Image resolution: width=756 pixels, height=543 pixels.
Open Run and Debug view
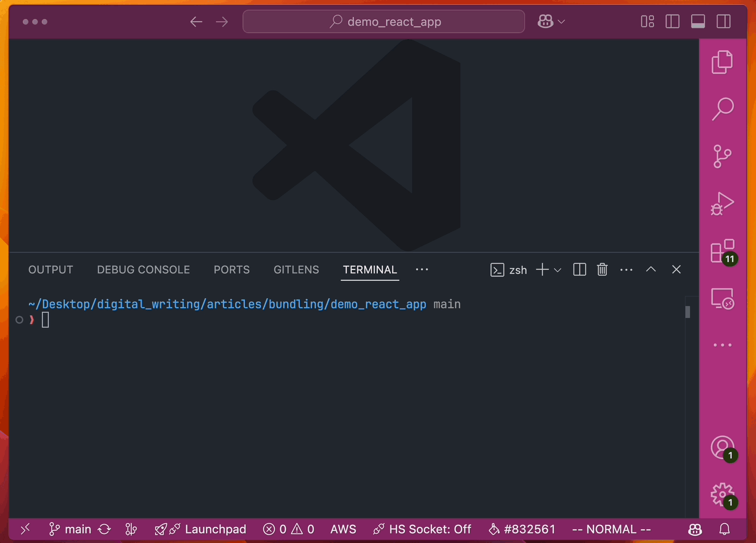point(722,204)
